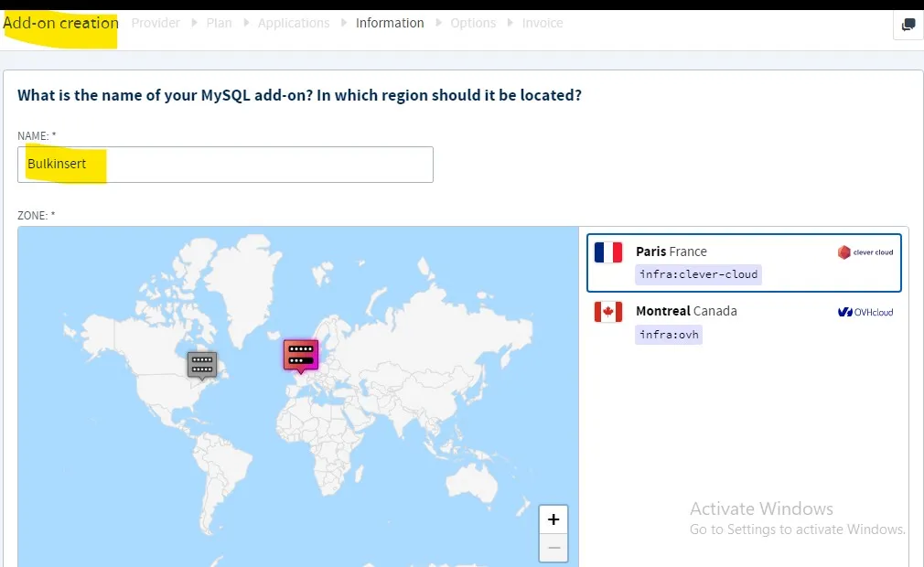
Task: Click the OVHcloud logo
Action: click(865, 312)
